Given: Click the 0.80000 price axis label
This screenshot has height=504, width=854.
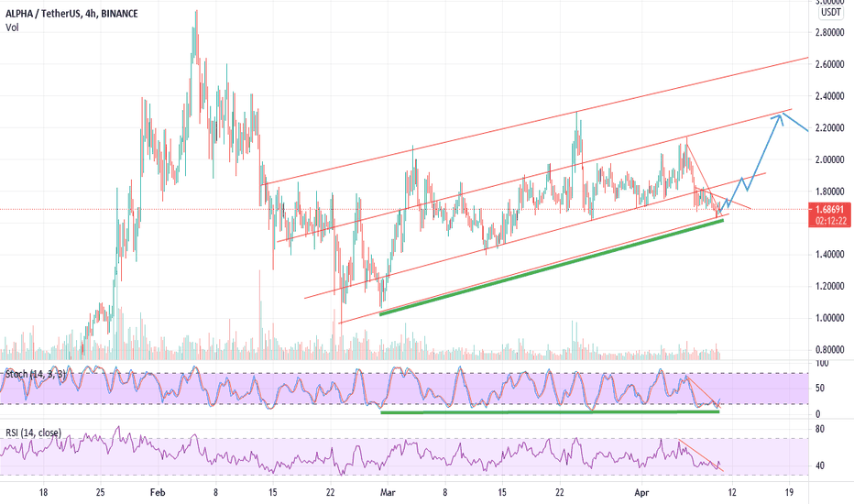Looking at the screenshot, I should [829, 350].
